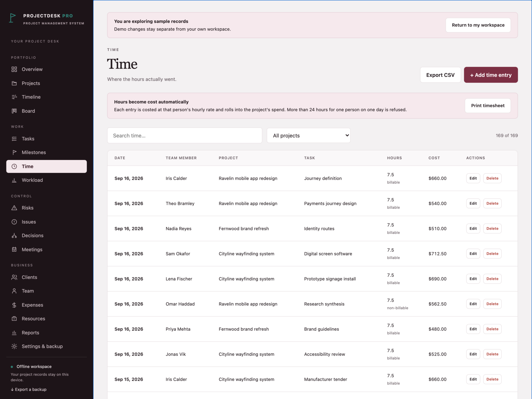The width and height of the screenshot is (532, 399).
Task: Edit Lena Fischer's Prototype signage install entry
Action: pos(473,279)
